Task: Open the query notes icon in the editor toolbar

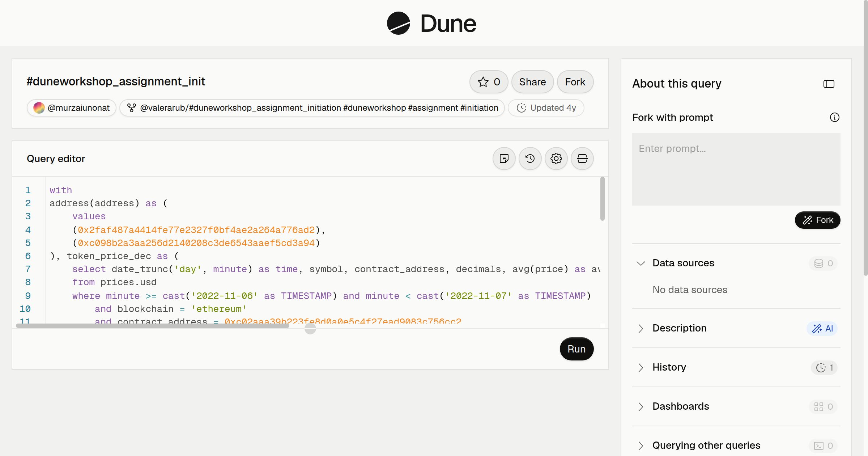Action: pos(504,159)
